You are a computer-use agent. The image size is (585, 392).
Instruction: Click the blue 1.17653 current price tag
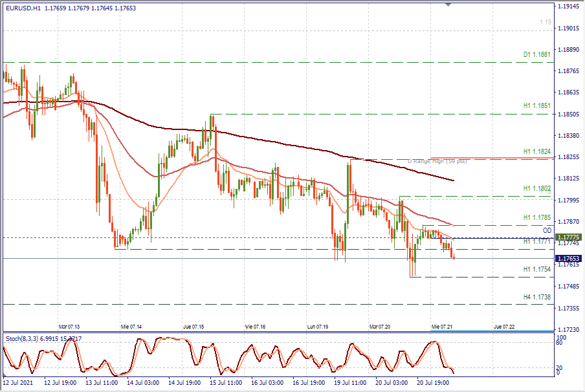click(568, 259)
